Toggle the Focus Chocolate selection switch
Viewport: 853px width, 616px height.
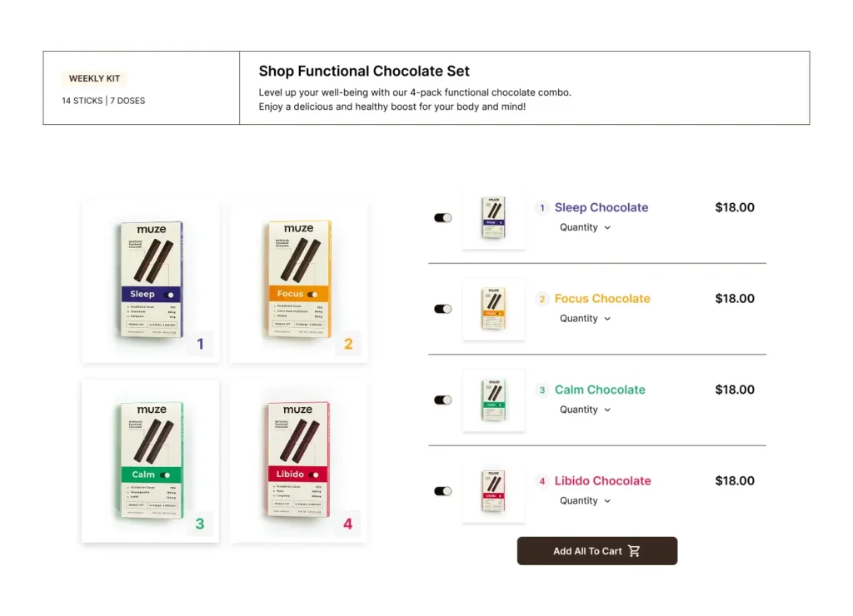442,309
